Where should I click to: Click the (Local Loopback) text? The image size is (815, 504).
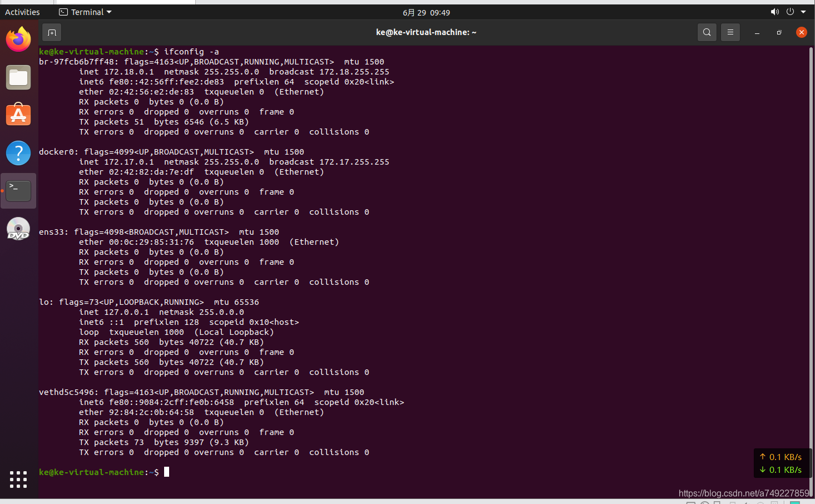(234, 332)
